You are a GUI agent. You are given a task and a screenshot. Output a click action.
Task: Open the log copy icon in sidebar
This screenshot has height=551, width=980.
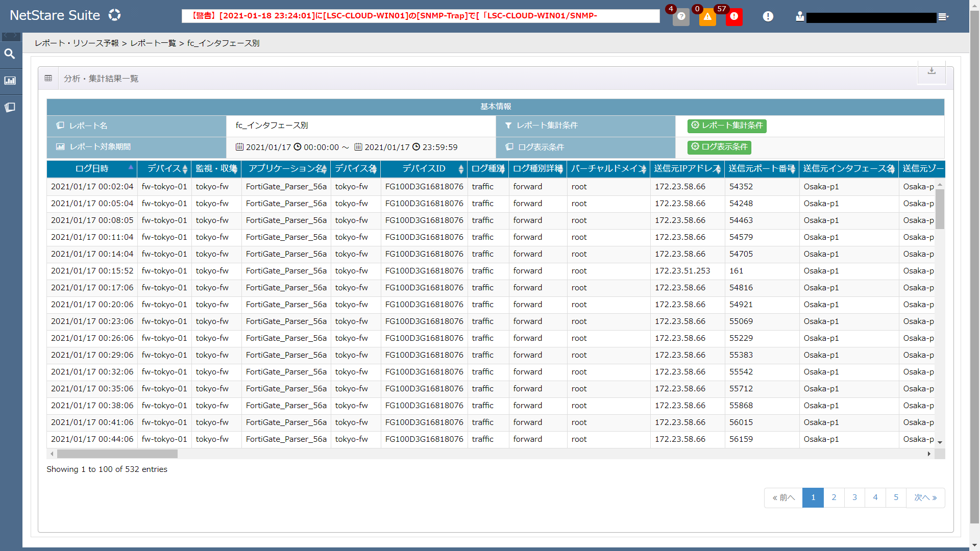coord(10,107)
